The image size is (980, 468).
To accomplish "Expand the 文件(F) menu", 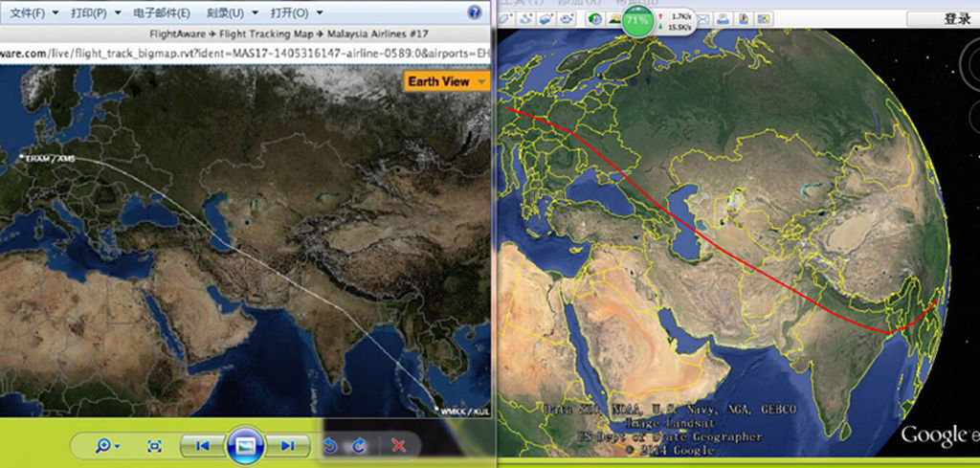I will [33, 13].
